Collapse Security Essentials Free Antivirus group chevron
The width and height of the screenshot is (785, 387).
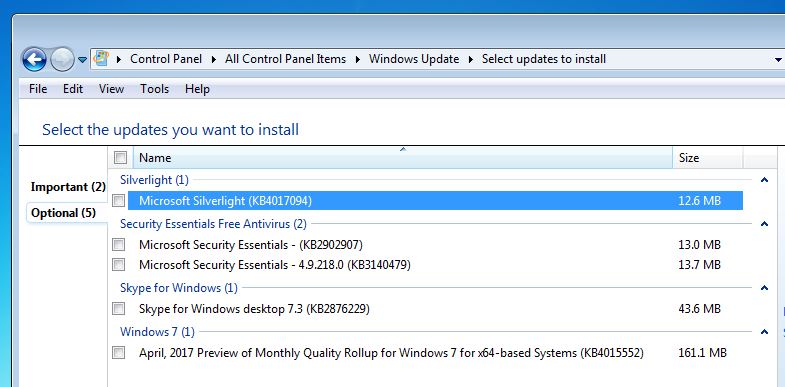[x=764, y=224]
